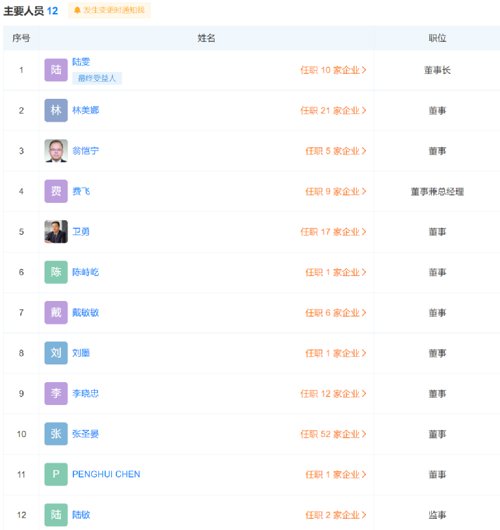The image size is (500, 530).
Task: Expand 任职 52 家企业 entry
Action: point(333,434)
